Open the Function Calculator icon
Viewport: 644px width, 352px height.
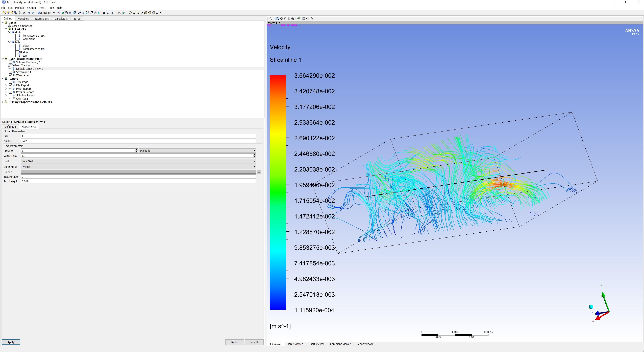coord(145,13)
